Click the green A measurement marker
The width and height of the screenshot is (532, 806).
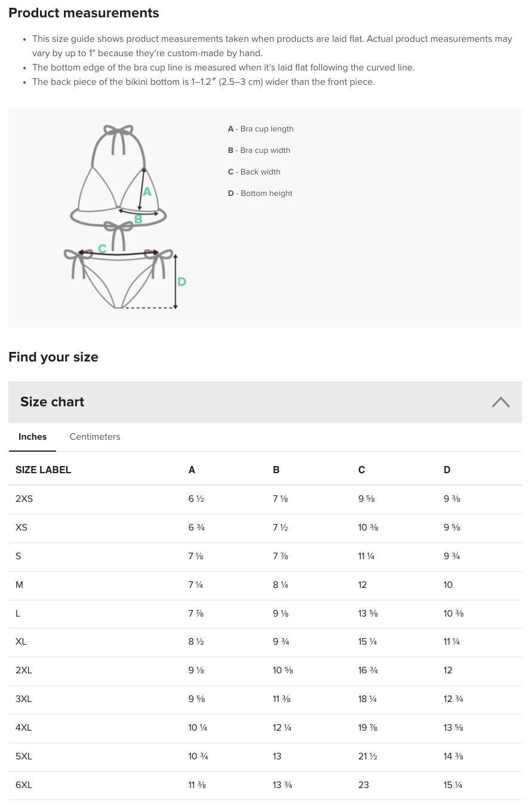147,192
